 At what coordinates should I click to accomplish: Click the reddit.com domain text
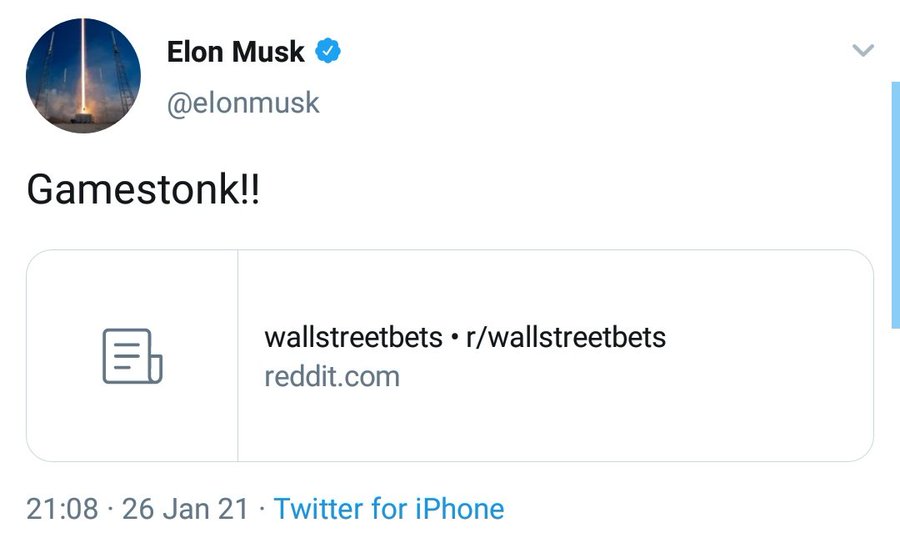(331, 377)
